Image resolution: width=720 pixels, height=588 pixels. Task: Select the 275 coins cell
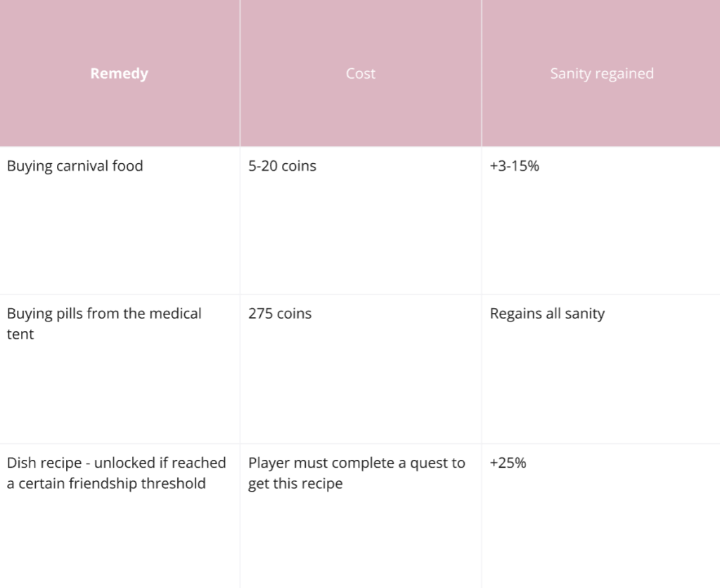pos(361,369)
